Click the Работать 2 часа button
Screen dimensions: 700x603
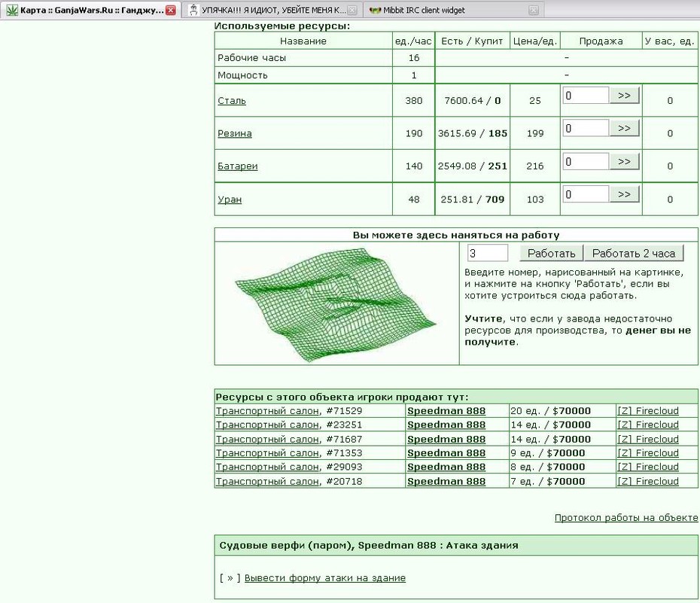click(634, 253)
